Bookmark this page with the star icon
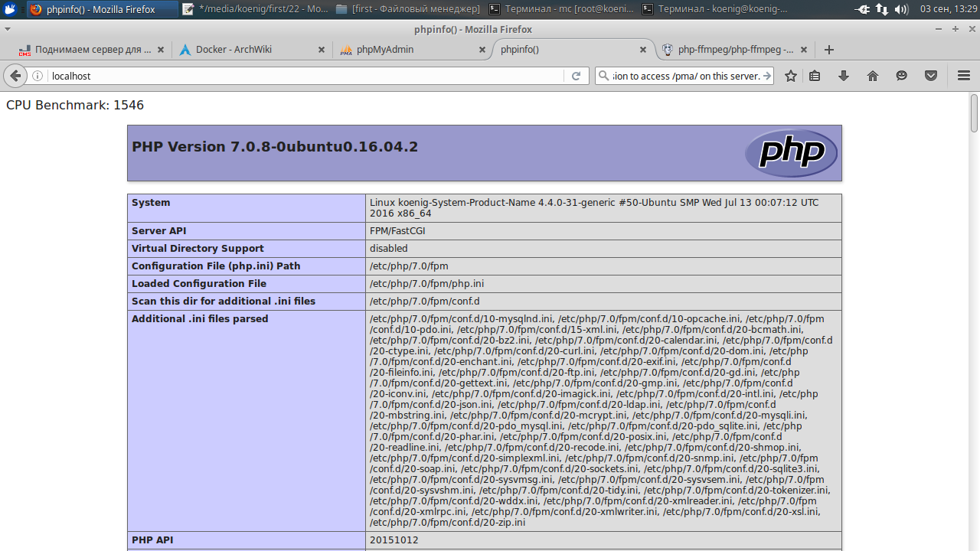Image resolution: width=980 pixels, height=551 pixels. pos(791,76)
